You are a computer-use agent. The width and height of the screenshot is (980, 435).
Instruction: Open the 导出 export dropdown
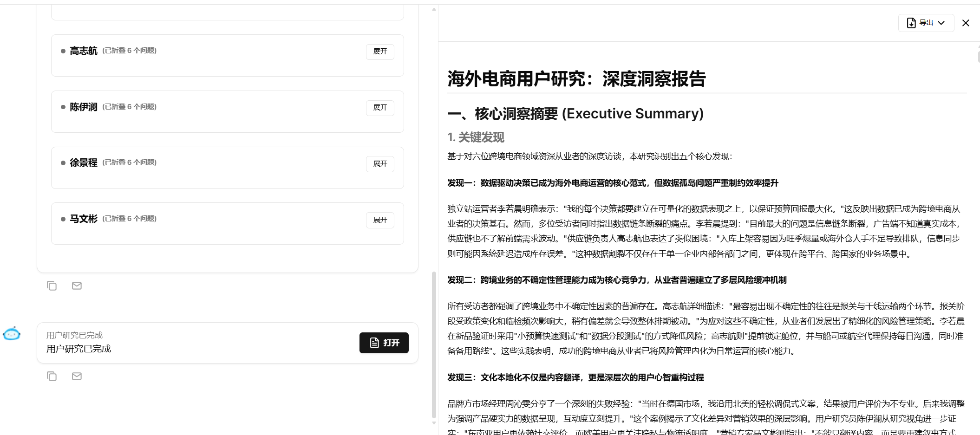926,23
